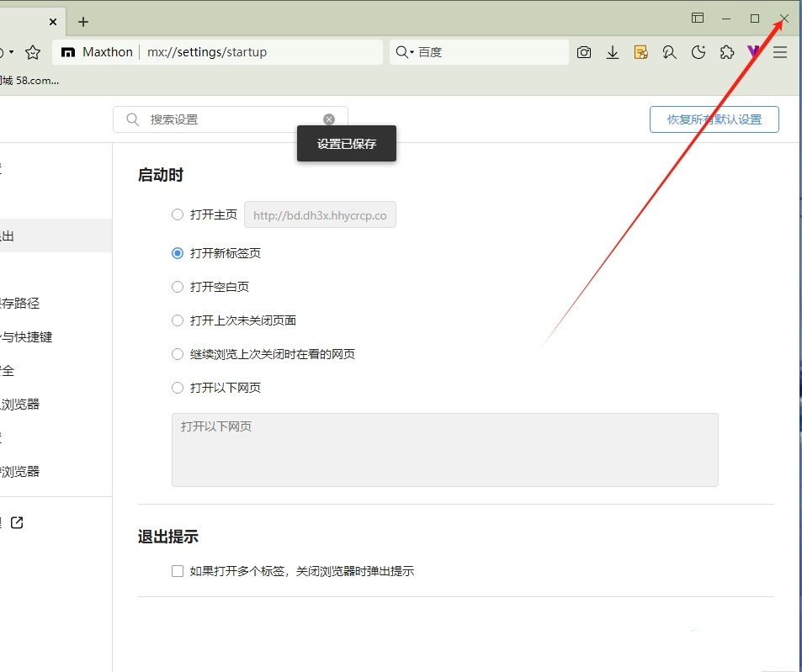
Task: Open the search engine dropdown magnifier
Action: [405, 52]
